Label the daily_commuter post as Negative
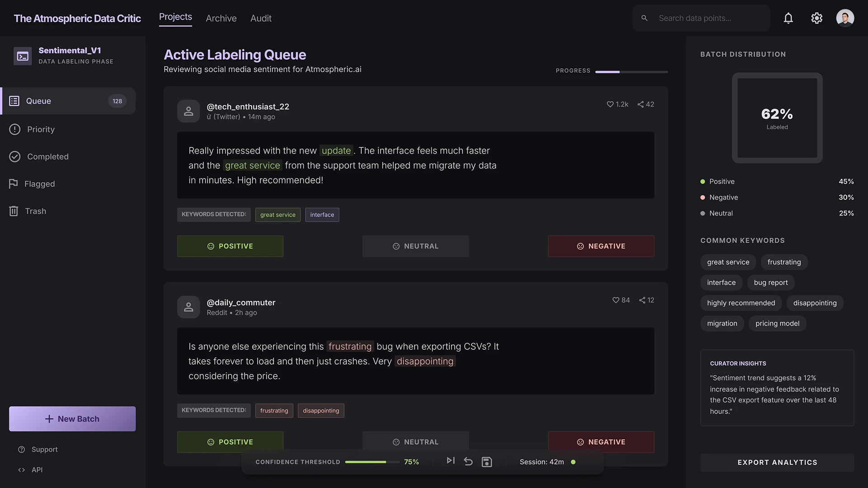 point(601,442)
